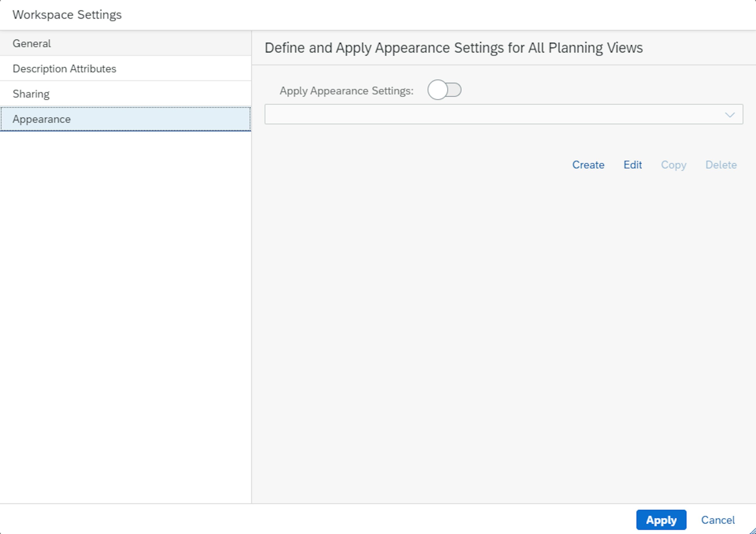Screen dimensions: 756x534
Task: Click the round knob of the switch
Action: [437, 90]
